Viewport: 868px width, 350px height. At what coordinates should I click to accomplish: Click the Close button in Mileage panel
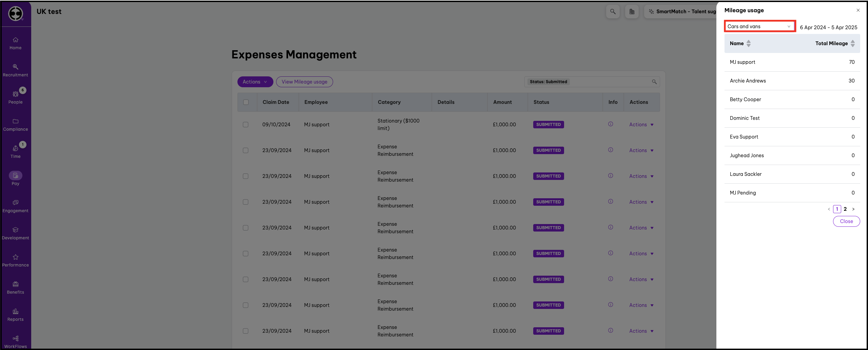(846, 221)
